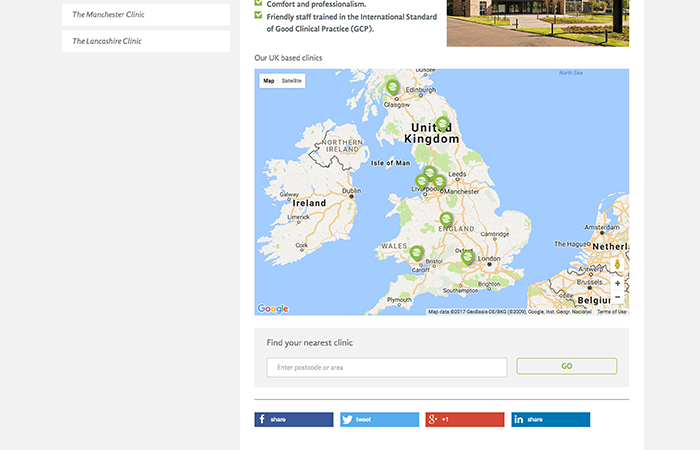
Task: Select the clinic marker near Glasgow
Action: 392,87
